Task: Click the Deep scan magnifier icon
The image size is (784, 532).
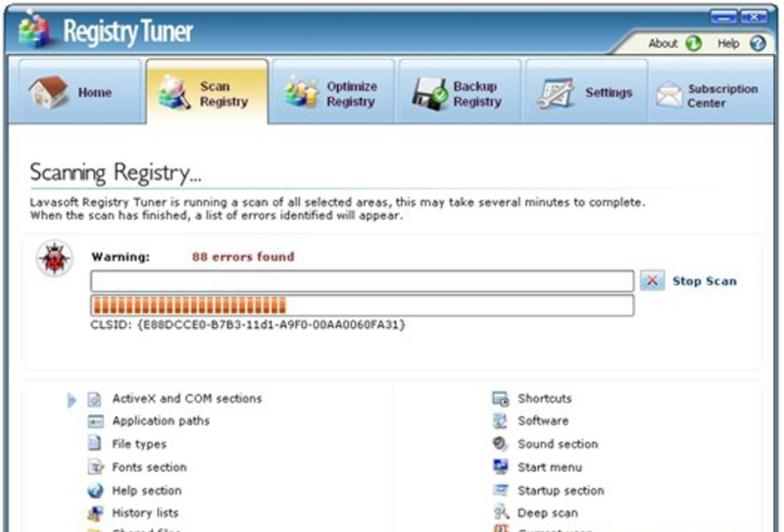Action: pyautogui.click(x=501, y=512)
